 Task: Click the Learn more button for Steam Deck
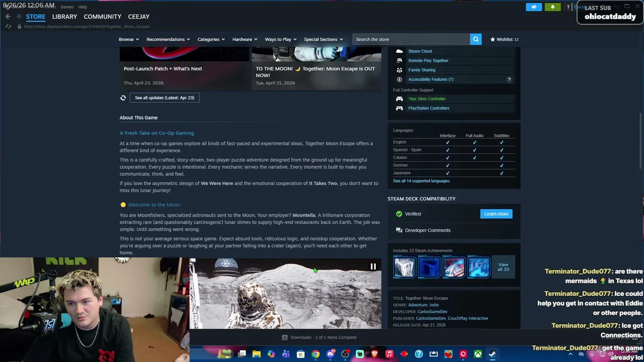tap(496, 214)
